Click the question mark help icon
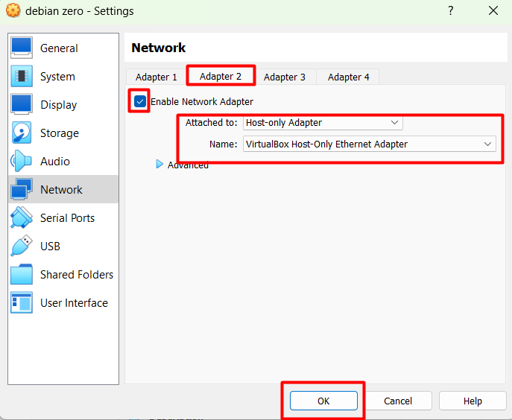This screenshot has width=512, height=420. point(451,10)
